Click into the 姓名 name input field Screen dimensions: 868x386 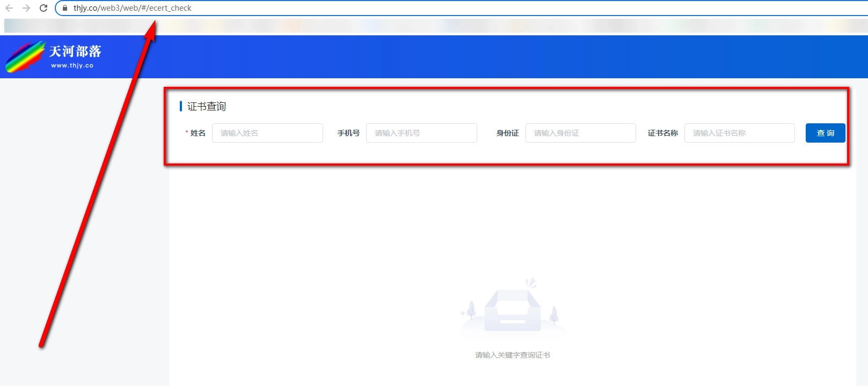[267, 133]
